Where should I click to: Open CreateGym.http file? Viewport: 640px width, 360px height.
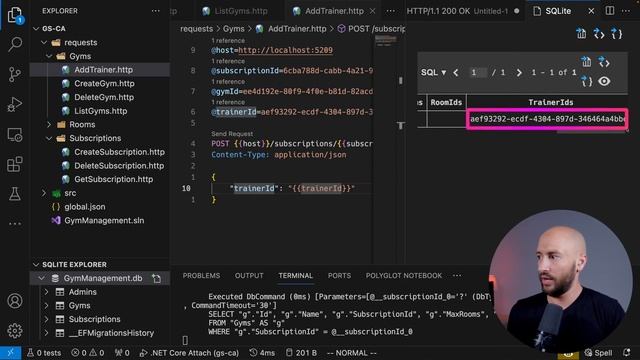coord(104,84)
